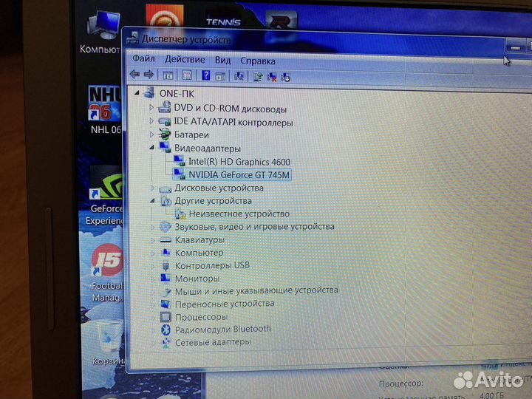This screenshot has height=399, width=532.
Task: Select Мыши и иные указывающие устройства
Action: [256, 291]
